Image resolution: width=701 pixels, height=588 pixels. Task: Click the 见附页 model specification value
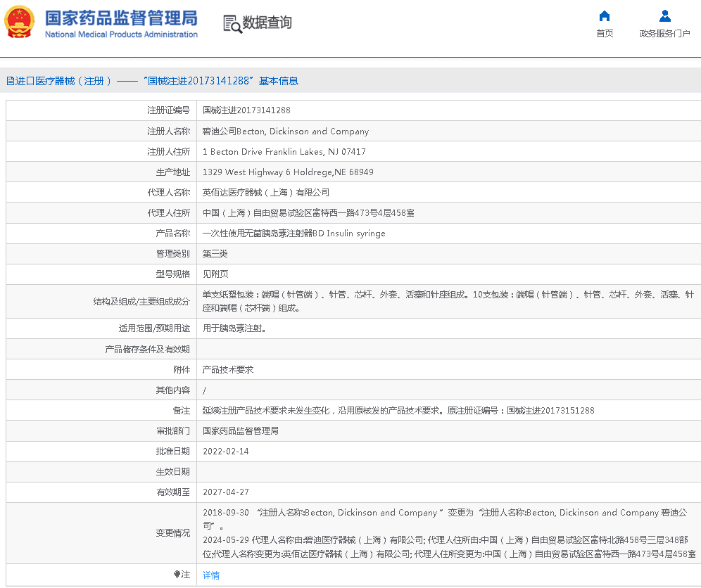pos(215,274)
